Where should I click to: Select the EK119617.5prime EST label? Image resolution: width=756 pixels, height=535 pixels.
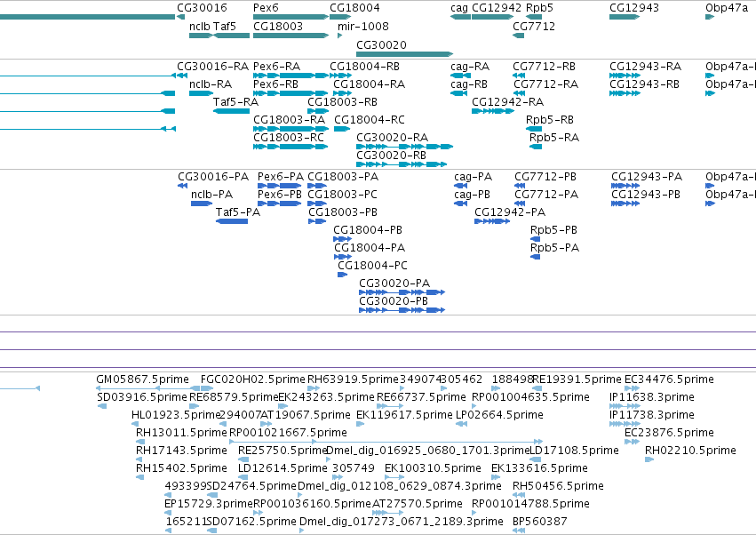tap(404, 415)
